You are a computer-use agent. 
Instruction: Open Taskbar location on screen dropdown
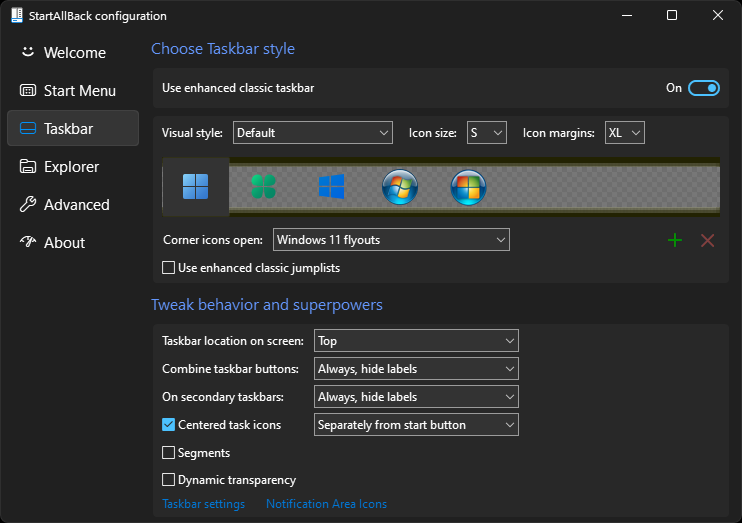(416, 341)
